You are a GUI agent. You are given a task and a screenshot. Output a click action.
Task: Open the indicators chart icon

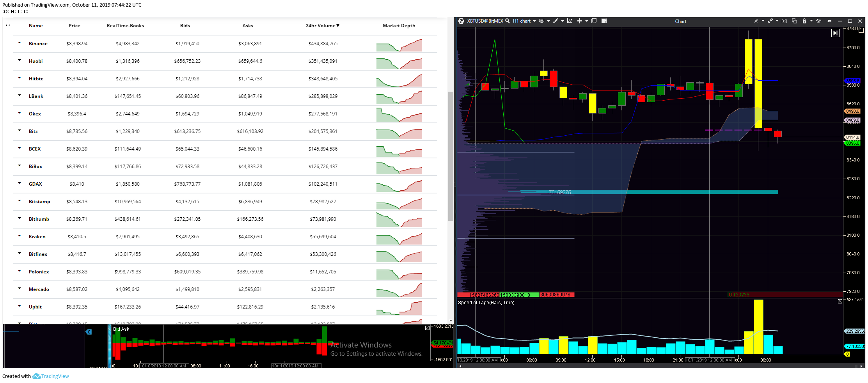click(570, 21)
